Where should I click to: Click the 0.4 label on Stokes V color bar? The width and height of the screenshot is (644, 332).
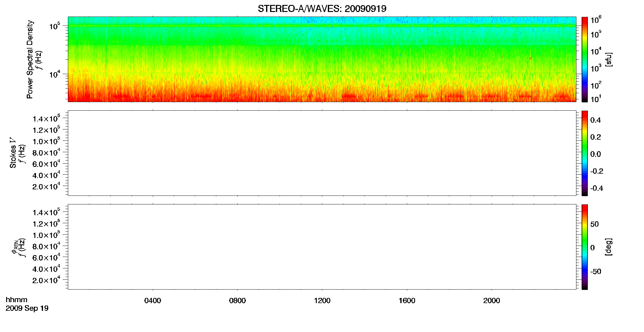[595, 120]
